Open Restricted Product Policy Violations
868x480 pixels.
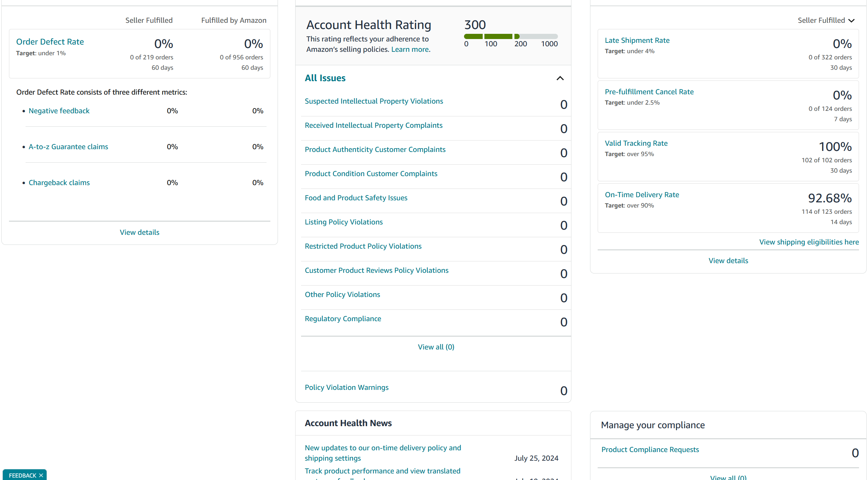(363, 246)
